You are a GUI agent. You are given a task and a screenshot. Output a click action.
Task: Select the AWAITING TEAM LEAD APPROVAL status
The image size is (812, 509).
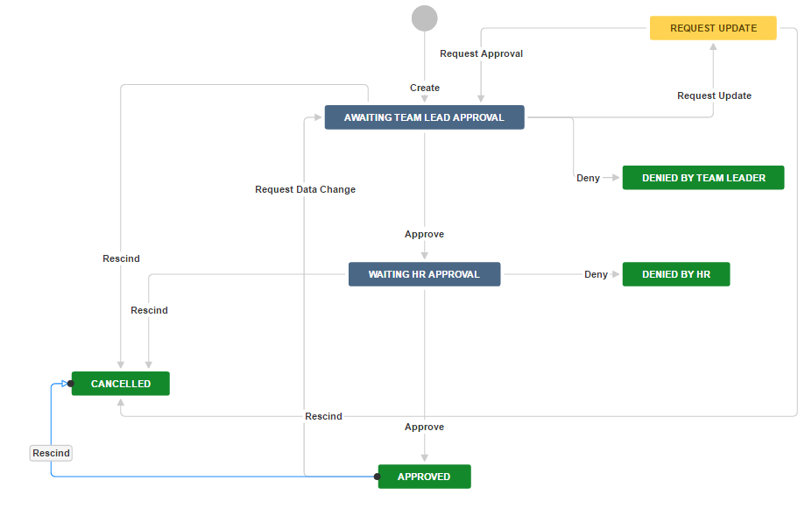point(424,117)
